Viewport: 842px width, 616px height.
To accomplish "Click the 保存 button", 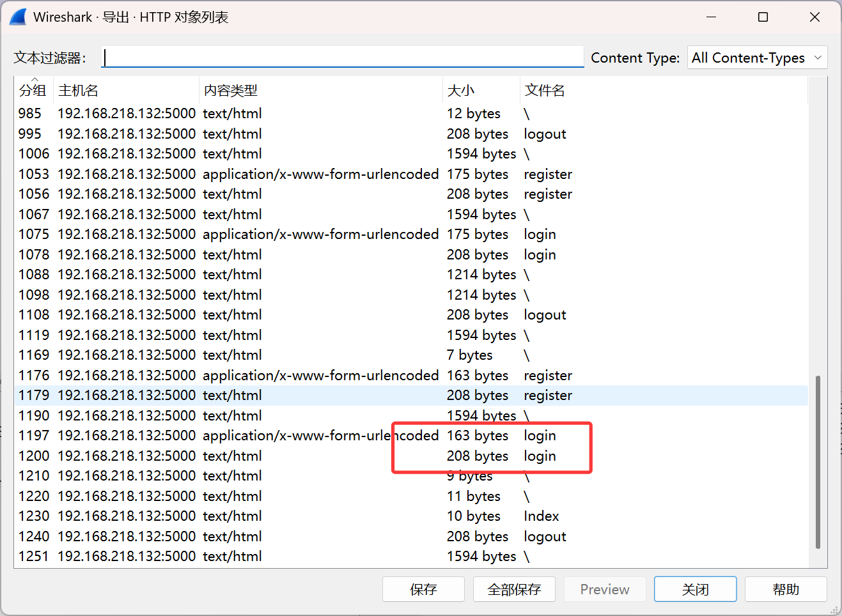I will tap(423, 589).
